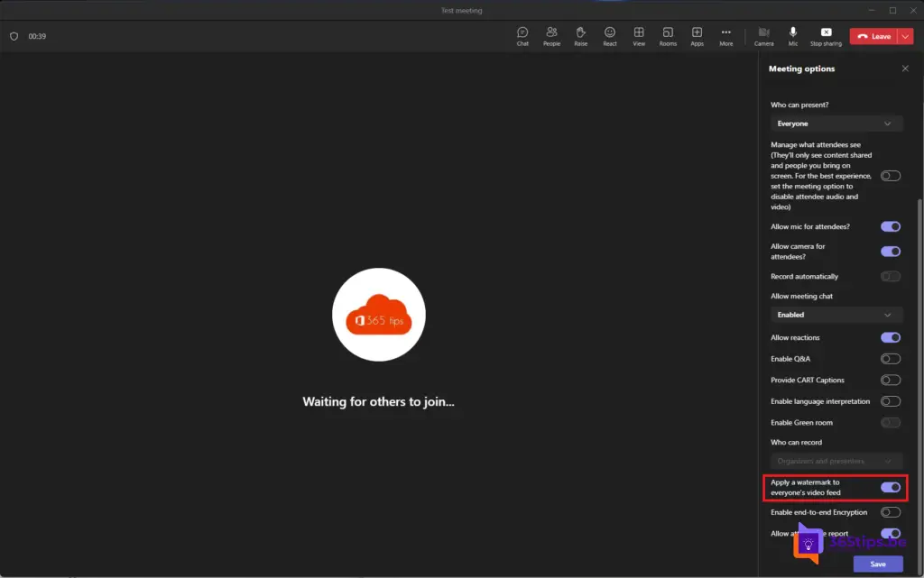The image size is (924, 578).
Task: Open breakout Rooms
Action: coord(668,36)
